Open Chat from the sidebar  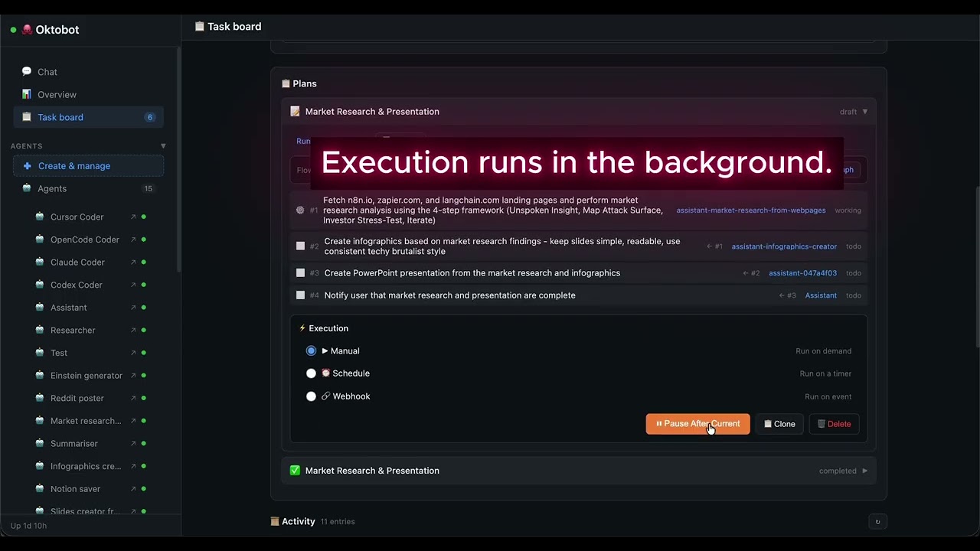click(88, 72)
